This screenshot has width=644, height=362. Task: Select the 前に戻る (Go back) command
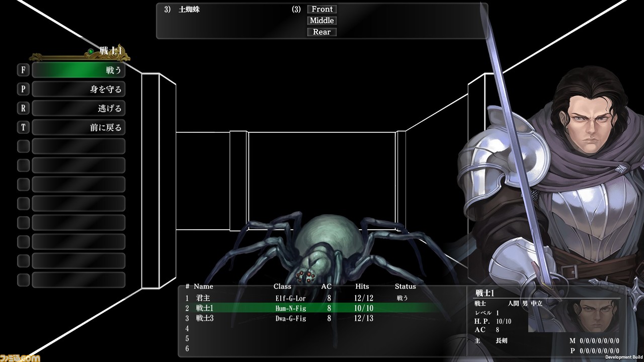point(78,127)
